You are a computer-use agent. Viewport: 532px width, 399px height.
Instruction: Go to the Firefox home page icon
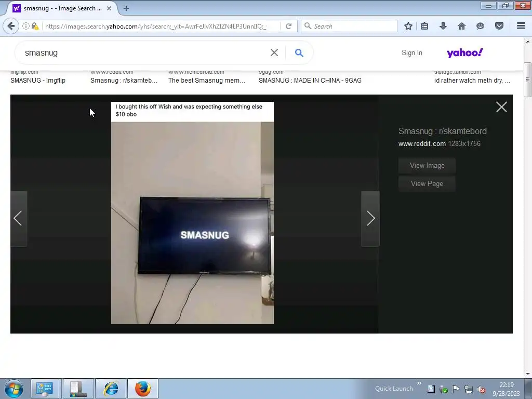pyautogui.click(x=462, y=26)
